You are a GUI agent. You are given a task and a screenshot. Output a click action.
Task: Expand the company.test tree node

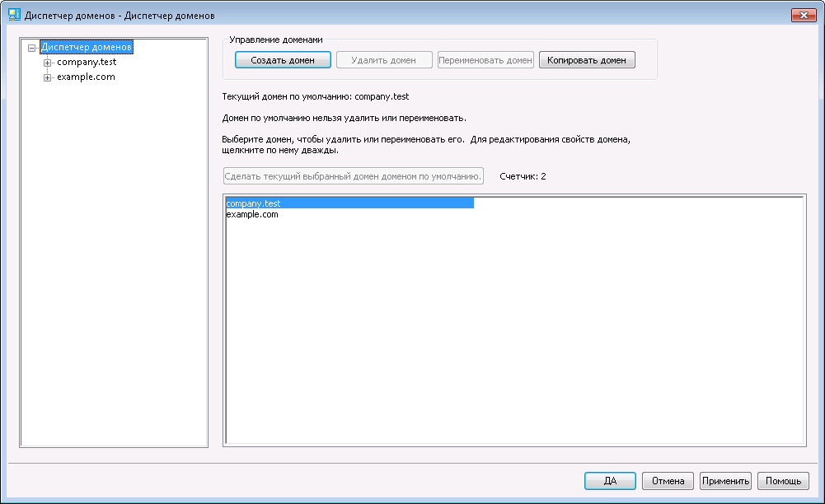coord(47,63)
